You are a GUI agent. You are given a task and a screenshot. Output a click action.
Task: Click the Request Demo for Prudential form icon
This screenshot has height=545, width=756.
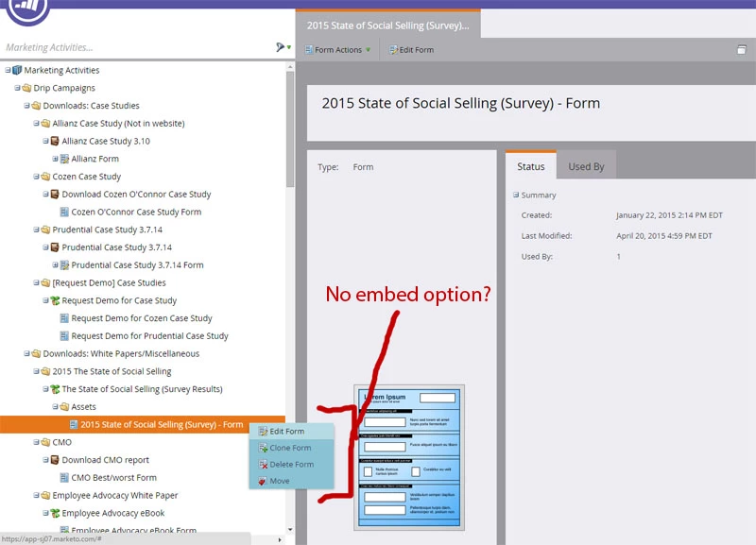(64, 336)
